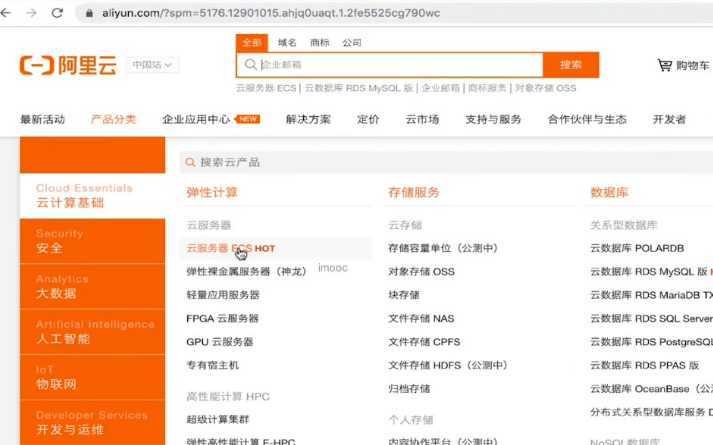
Task: Open 文件存储 NAS link
Action: point(421,319)
